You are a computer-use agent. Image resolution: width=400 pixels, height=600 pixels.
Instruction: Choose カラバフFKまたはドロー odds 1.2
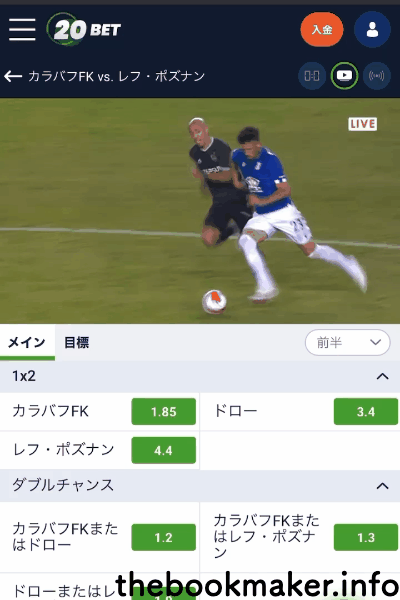[163, 537]
